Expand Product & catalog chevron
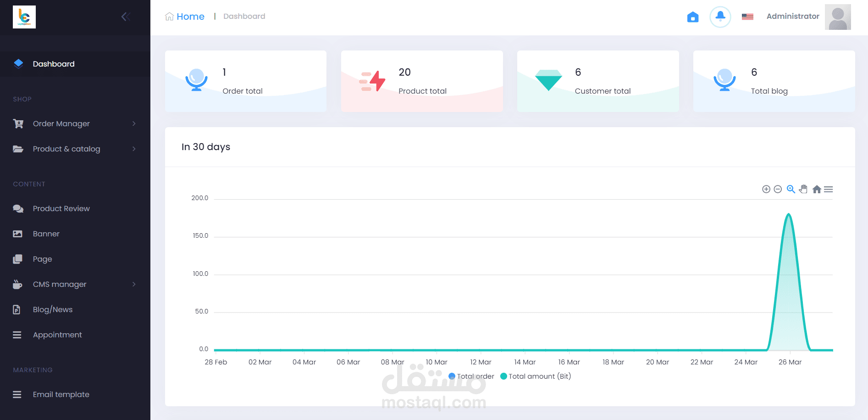This screenshot has width=868, height=420. click(x=134, y=149)
